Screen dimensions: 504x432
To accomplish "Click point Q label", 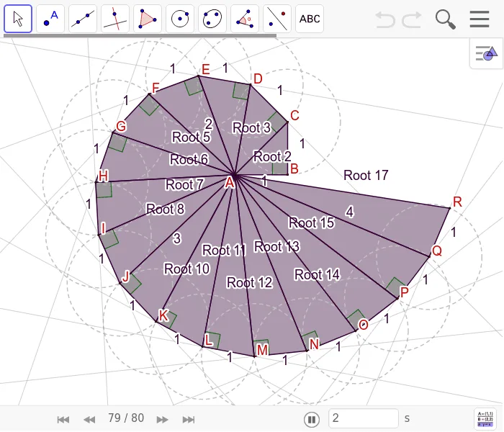I will [x=437, y=251].
